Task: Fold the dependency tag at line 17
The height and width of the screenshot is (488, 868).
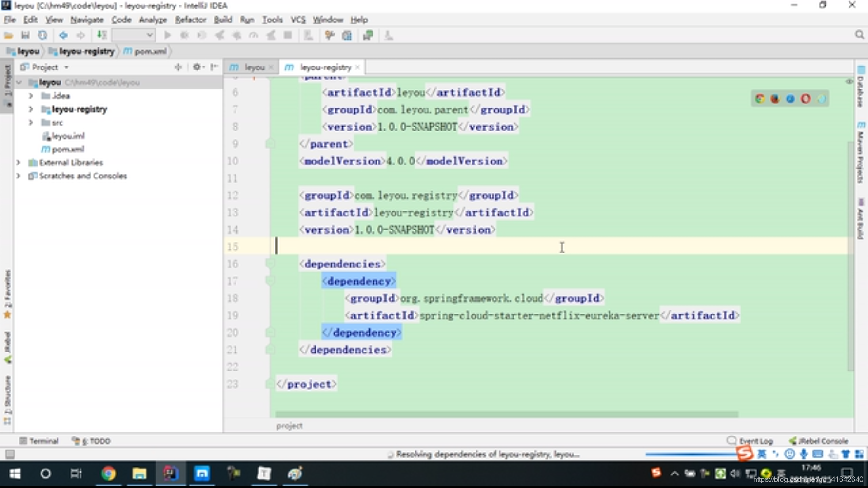Action: [270, 281]
